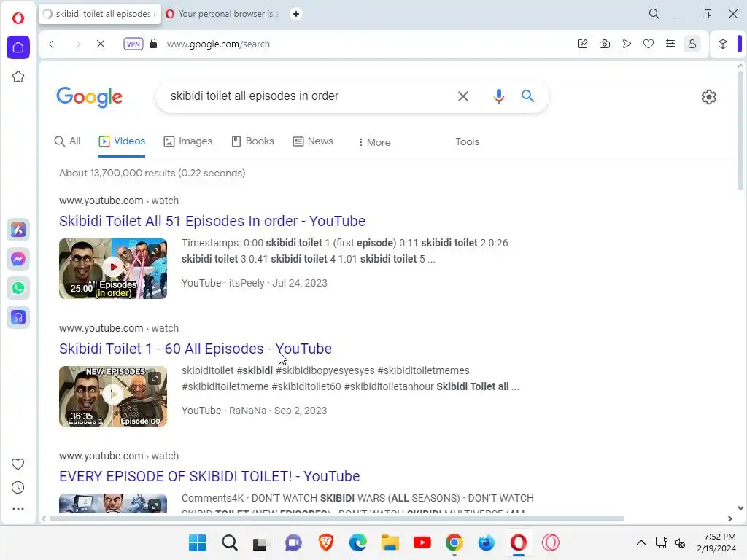The width and height of the screenshot is (747, 560).
Task: Open history clock icon in sidebar
Action: 18,488
